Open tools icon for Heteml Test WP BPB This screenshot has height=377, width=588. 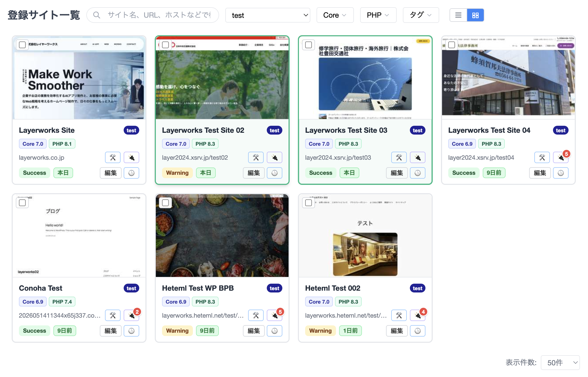pyautogui.click(x=256, y=315)
